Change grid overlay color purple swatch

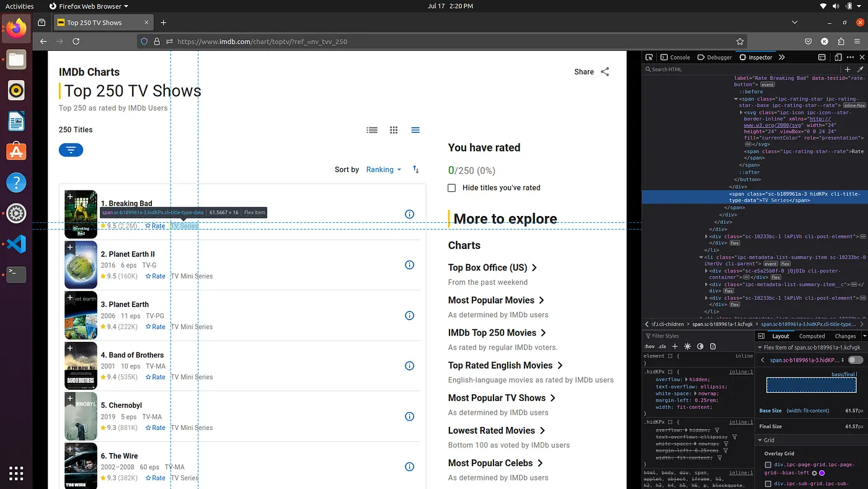point(822,473)
